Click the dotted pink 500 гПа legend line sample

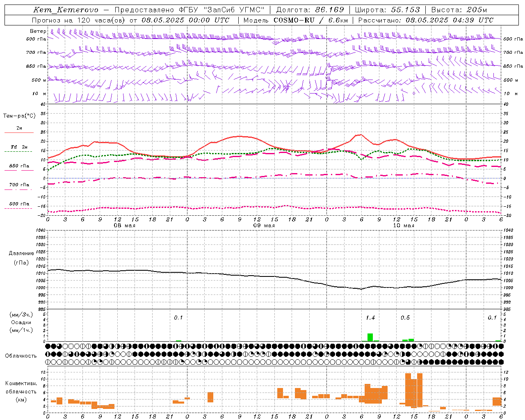pyautogui.click(x=18, y=209)
